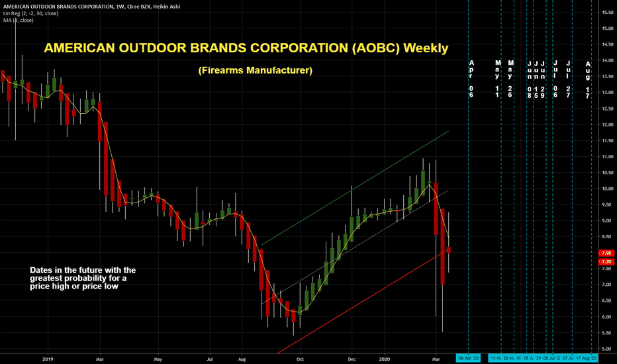Click the 12.00 price axis label

607,124
